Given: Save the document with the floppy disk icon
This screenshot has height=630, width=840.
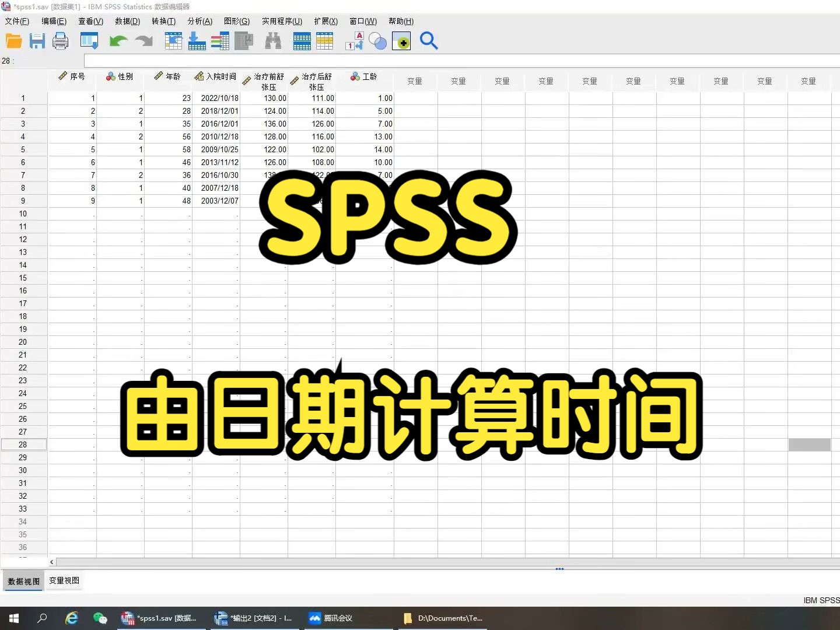Looking at the screenshot, I should [37, 41].
